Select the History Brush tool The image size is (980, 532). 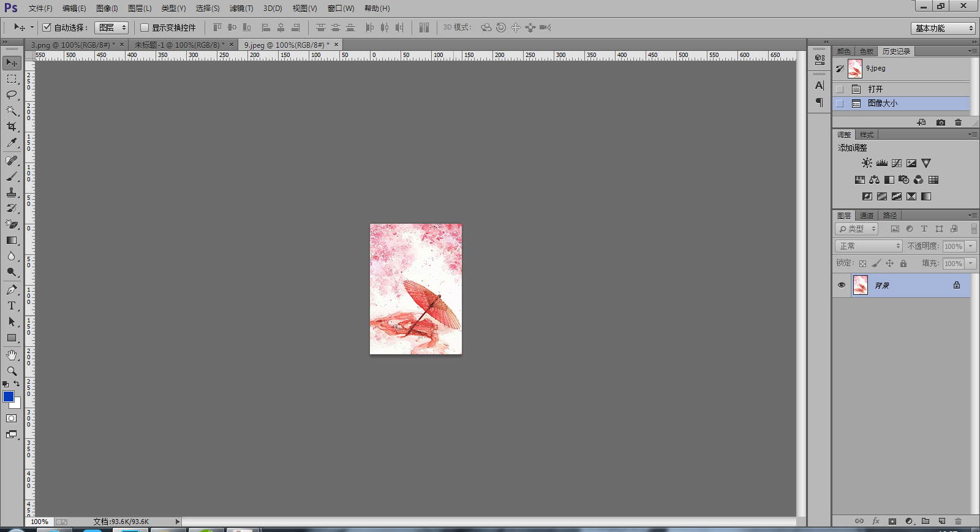(x=12, y=208)
